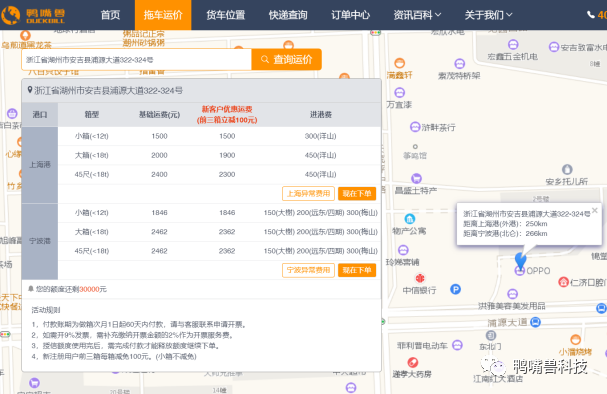Open the 订单中心 menu item
Screen dimensions: 607x394
click(x=350, y=15)
